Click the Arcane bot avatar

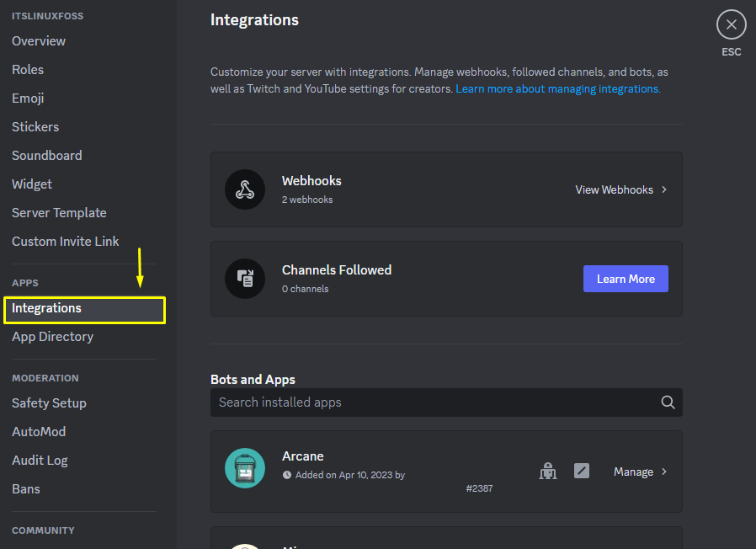click(x=245, y=468)
